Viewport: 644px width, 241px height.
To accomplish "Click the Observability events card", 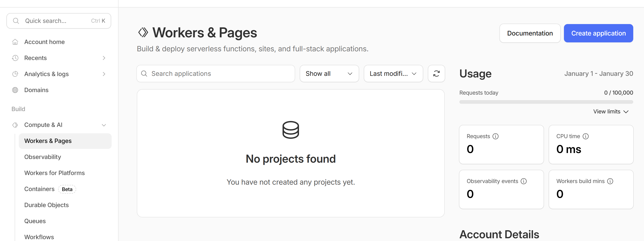I will pos(501,189).
